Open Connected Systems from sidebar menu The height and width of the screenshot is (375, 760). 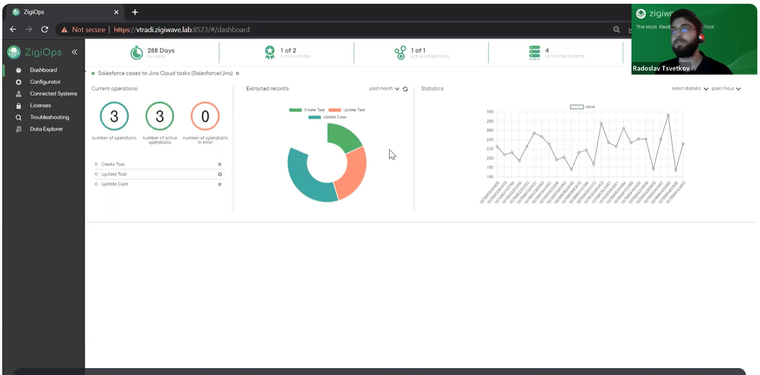53,94
